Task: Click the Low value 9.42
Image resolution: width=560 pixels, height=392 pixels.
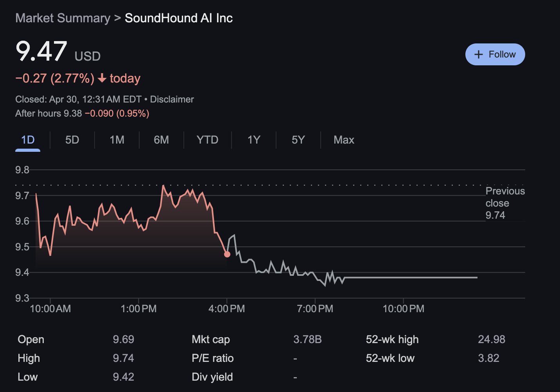Action: tap(124, 377)
